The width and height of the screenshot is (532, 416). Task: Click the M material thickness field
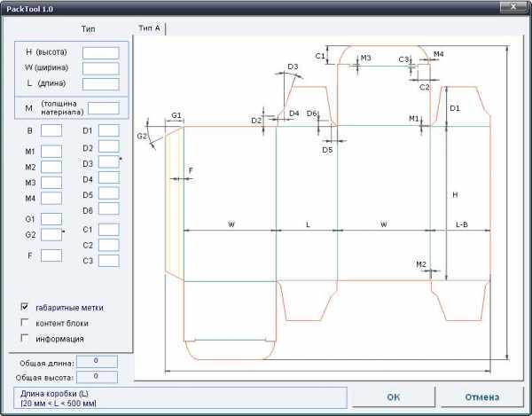pos(103,108)
